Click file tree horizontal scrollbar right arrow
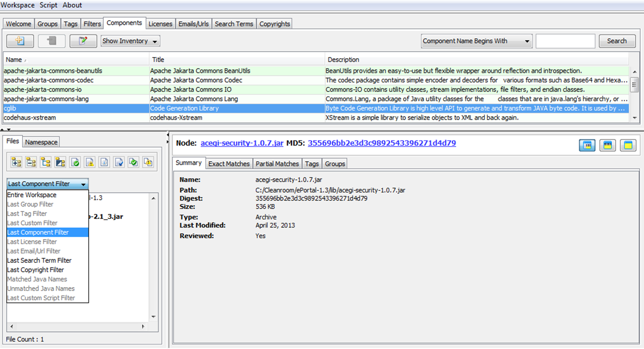 pyautogui.click(x=143, y=327)
